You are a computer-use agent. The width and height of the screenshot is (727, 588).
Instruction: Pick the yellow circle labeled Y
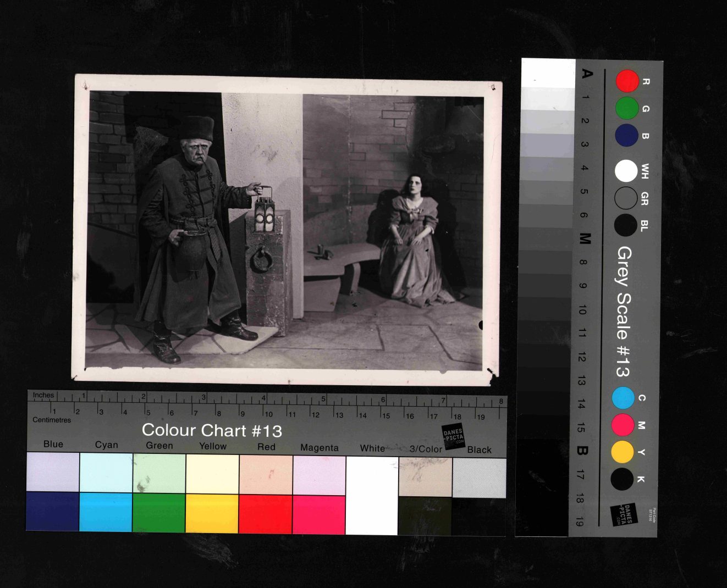pos(623,452)
